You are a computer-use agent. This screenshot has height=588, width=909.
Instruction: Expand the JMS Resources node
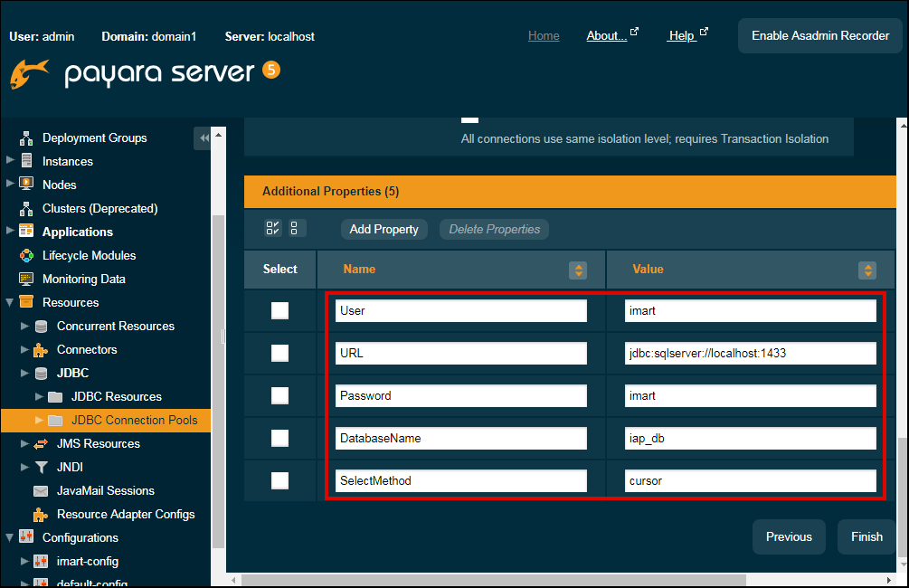click(x=24, y=443)
